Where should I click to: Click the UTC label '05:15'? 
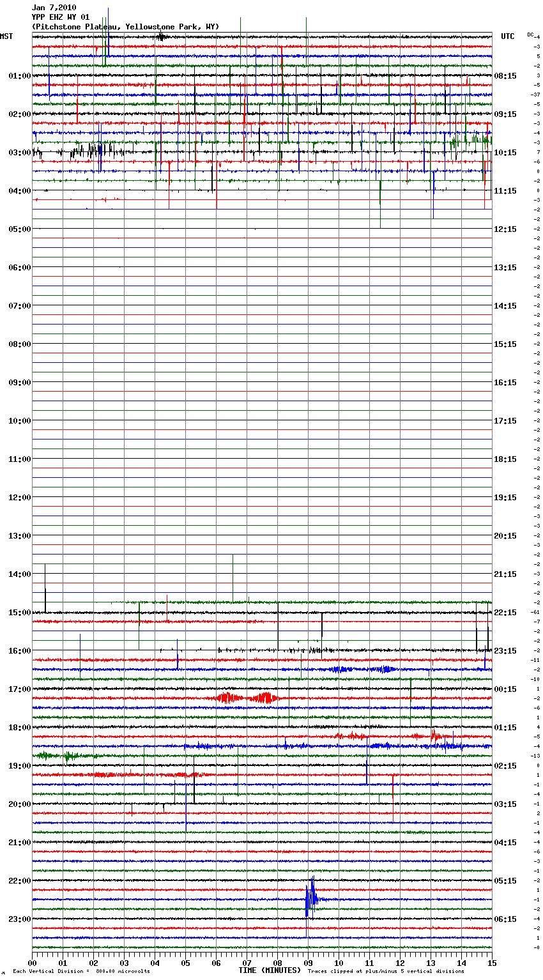pos(505,881)
